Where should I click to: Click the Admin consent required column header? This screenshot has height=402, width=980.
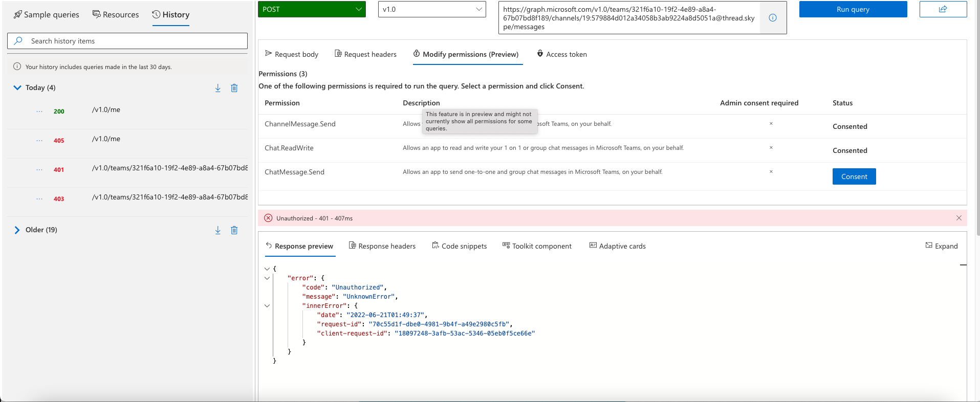click(759, 103)
